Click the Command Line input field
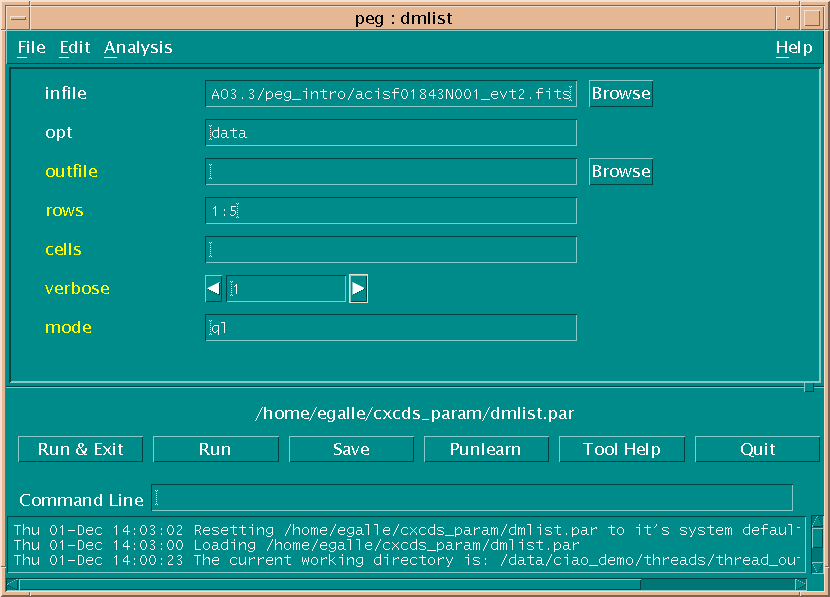Image resolution: width=830 pixels, height=597 pixels. pos(472,498)
